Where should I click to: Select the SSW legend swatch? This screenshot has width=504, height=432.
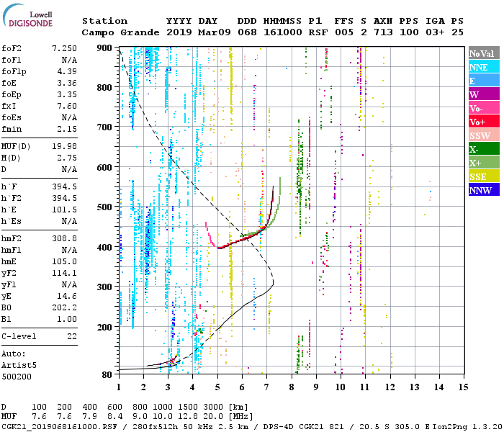[x=484, y=135]
